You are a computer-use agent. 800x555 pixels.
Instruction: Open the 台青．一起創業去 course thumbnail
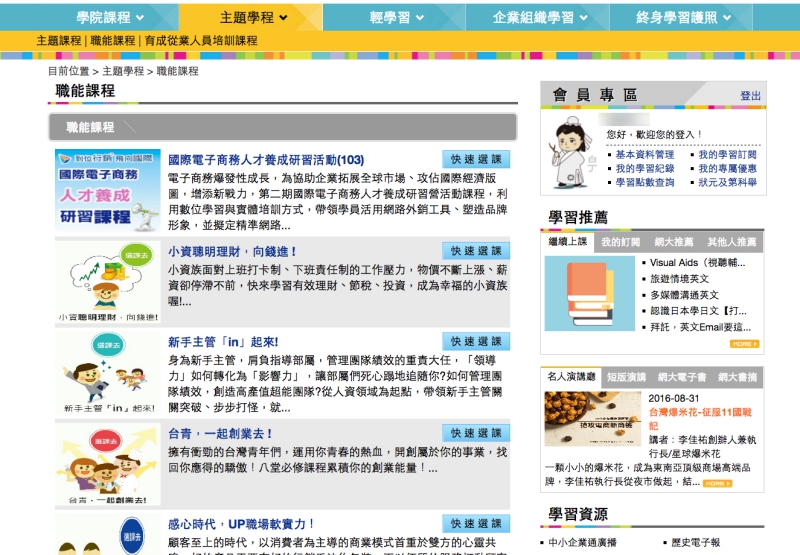[108, 464]
